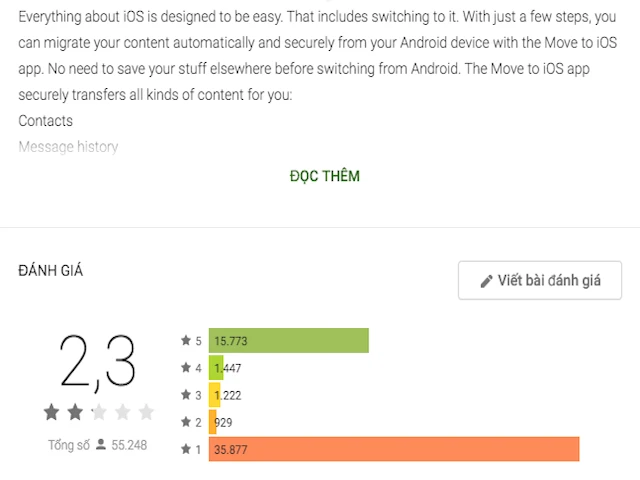Click the star icon beside number 1

point(185,449)
